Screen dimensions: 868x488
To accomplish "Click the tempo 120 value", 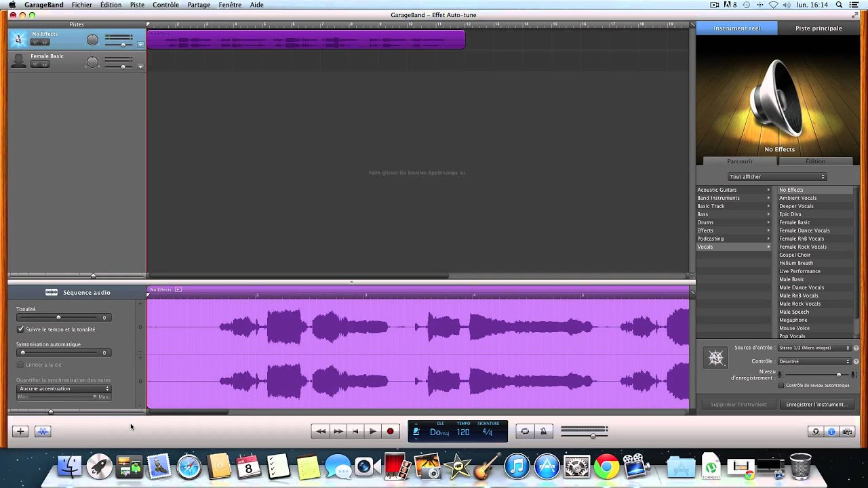I will pos(463,432).
